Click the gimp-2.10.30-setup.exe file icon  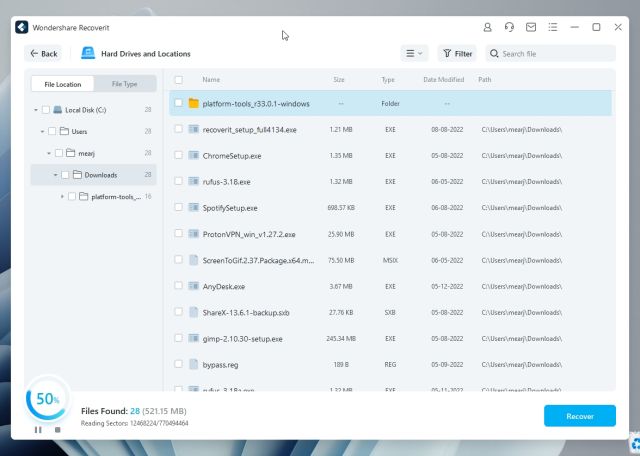[x=193, y=338]
